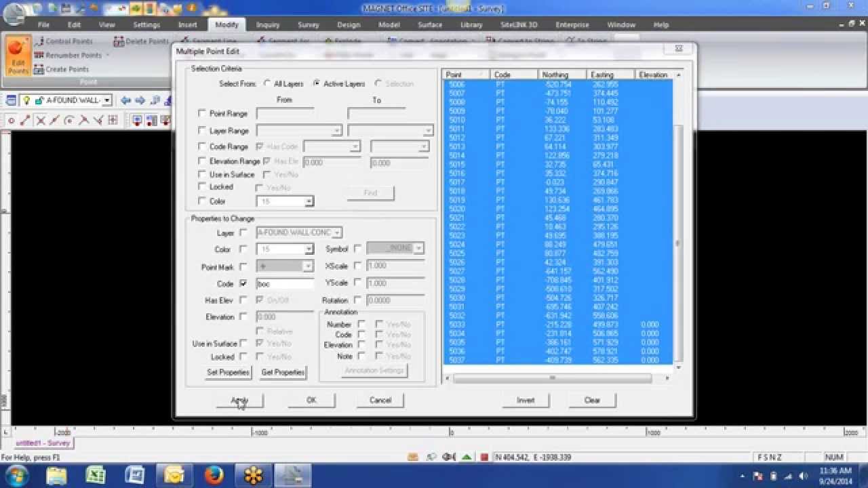Click the MAGNET Office application orb
Viewport: 868px width, 488px height.
pos(14,14)
